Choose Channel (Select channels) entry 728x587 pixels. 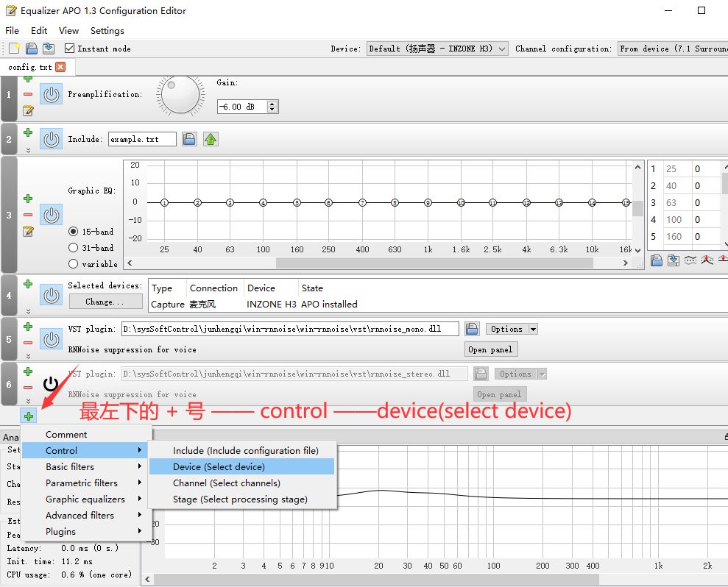tap(242, 483)
